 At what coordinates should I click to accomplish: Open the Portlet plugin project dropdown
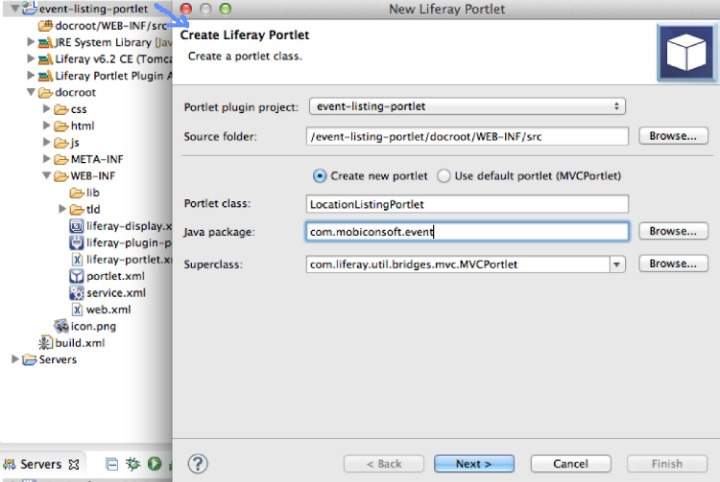point(467,106)
